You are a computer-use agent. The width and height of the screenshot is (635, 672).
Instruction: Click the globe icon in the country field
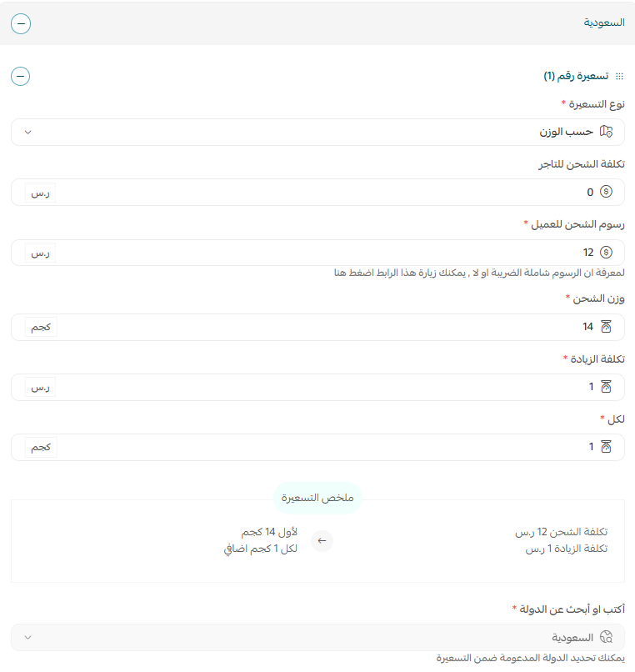click(x=607, y=637)
